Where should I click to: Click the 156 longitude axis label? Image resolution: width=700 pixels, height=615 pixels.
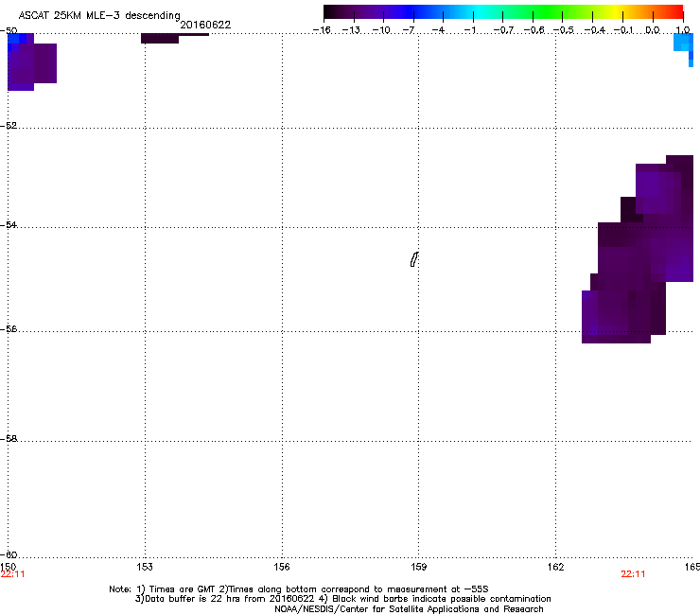click(282, 567)
